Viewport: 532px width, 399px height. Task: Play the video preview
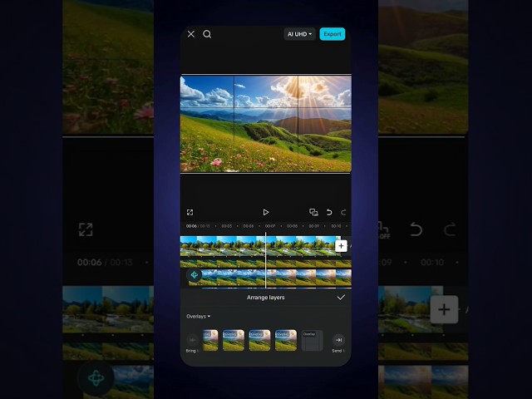tap(266, 212)
